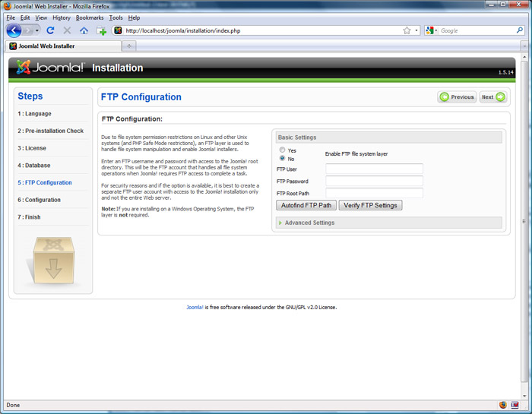Expand the Advanced Settings section

[x=389, y=223]
